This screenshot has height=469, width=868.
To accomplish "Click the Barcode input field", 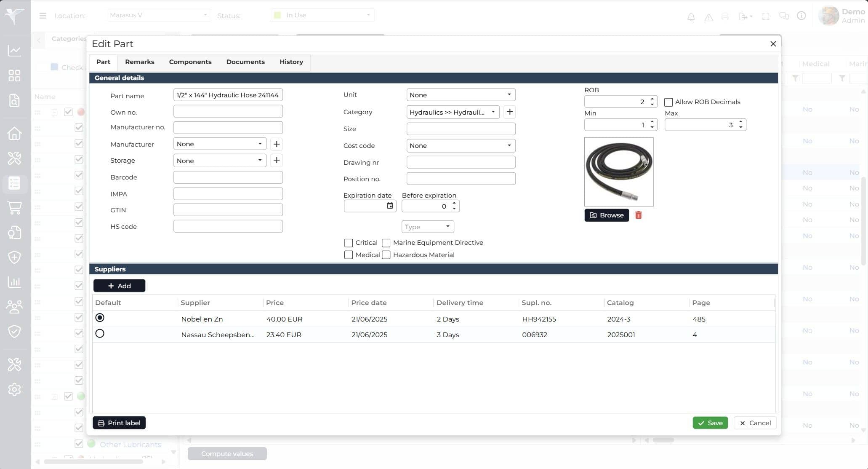I will click(228, 177).
